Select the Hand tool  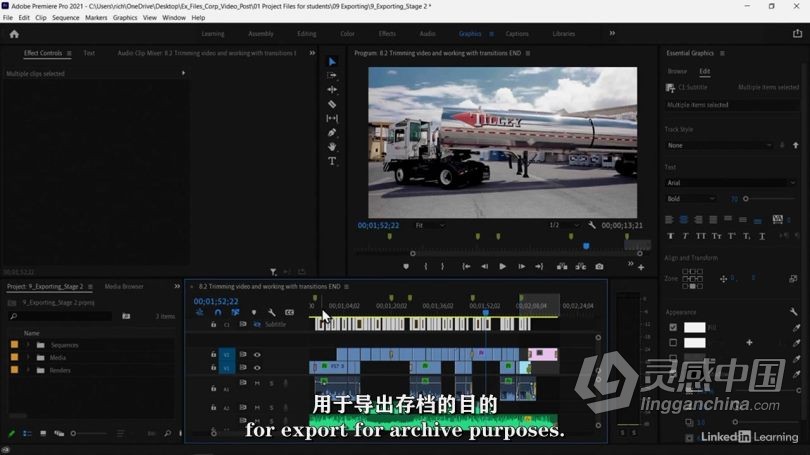(332, 147)
